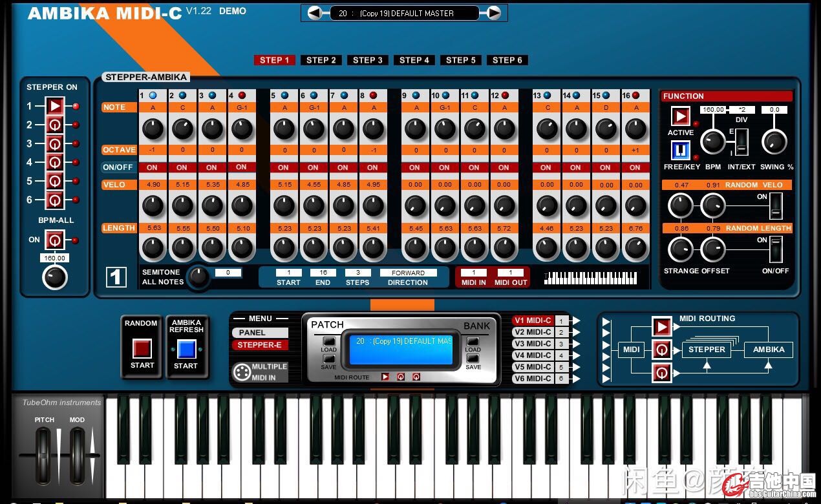Screen dimensions: 821x504
Task: Select the V3 MIDI-C voice button
Action: [x=533, y=344]
